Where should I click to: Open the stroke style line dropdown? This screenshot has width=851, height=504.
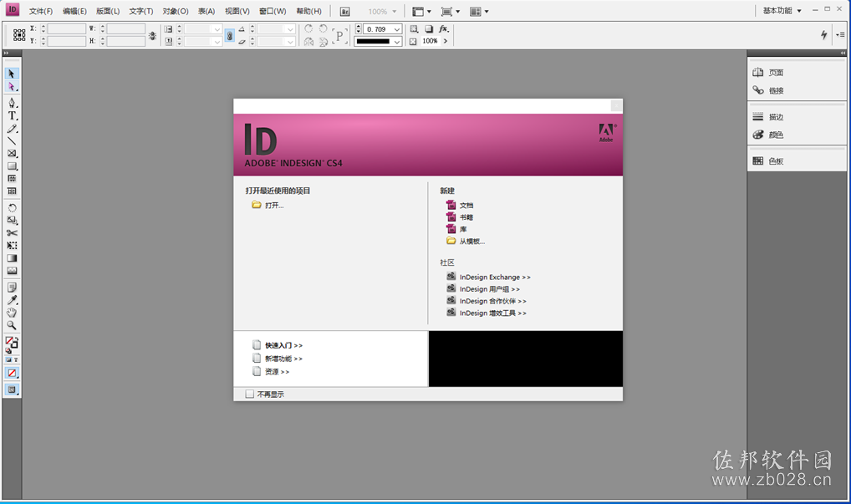pyautogui.click(x=397, y=42)
